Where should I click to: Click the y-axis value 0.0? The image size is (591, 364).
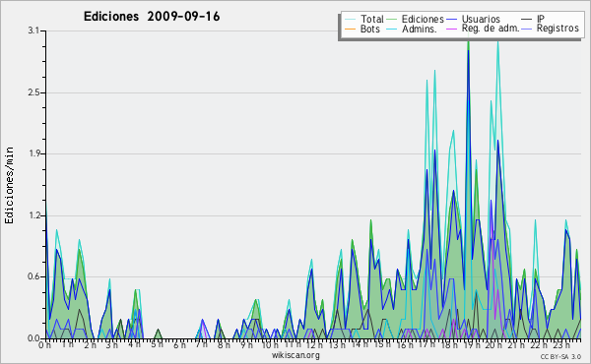coord(33,338)
